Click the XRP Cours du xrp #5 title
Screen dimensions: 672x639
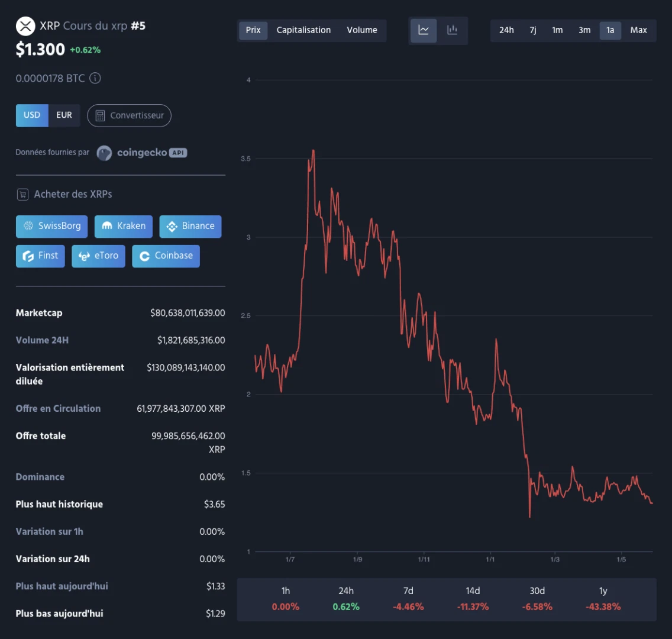[x=92, y=26]
